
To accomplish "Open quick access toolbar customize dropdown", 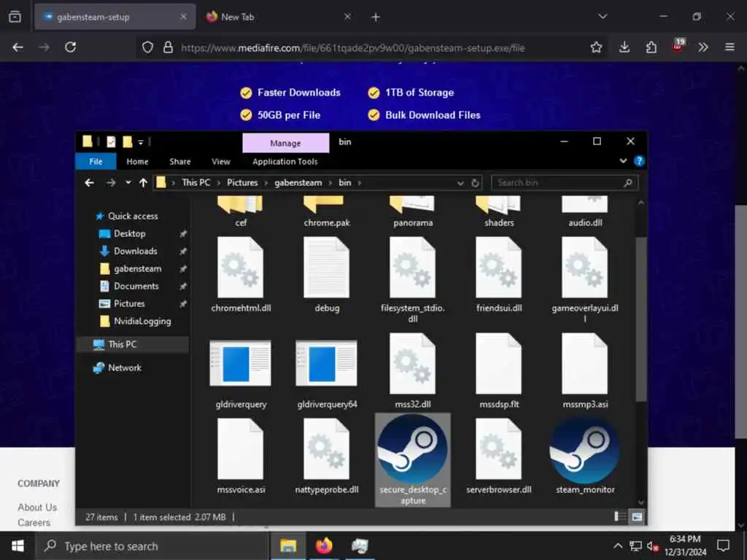I will pos(141,142).
